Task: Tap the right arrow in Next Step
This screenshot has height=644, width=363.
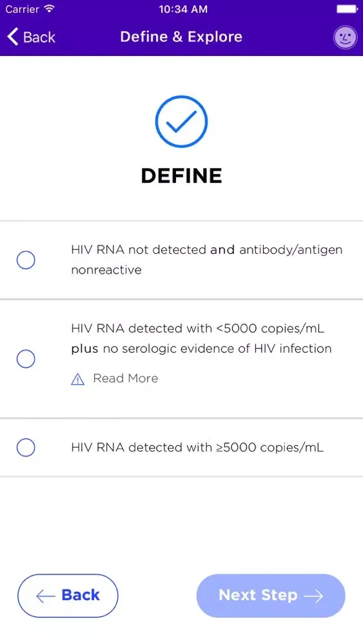Action: click(313, 596)
